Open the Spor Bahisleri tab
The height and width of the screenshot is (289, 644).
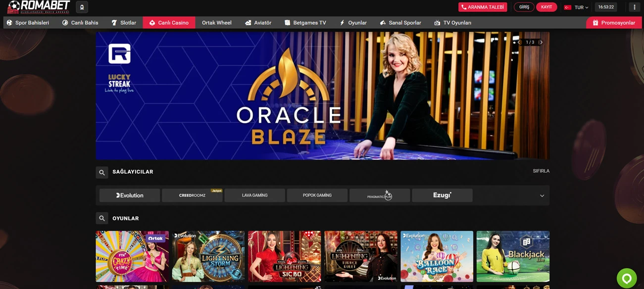point(28,23)
